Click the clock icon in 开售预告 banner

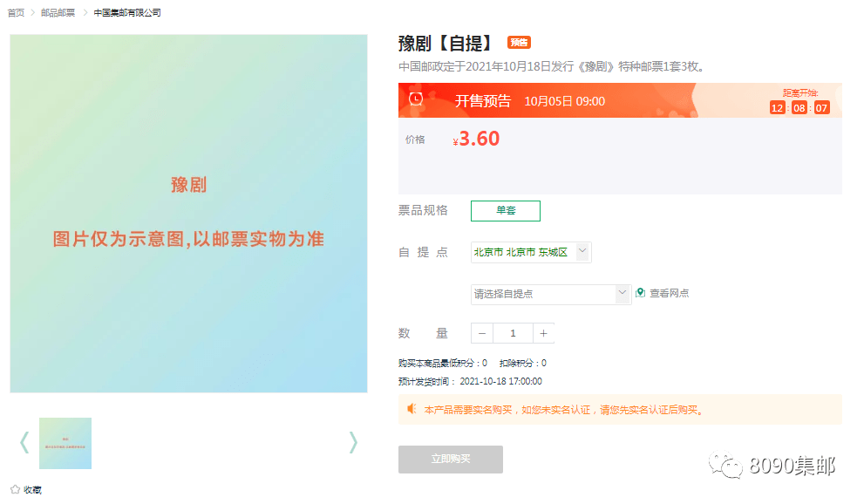(x=416, y=99)
